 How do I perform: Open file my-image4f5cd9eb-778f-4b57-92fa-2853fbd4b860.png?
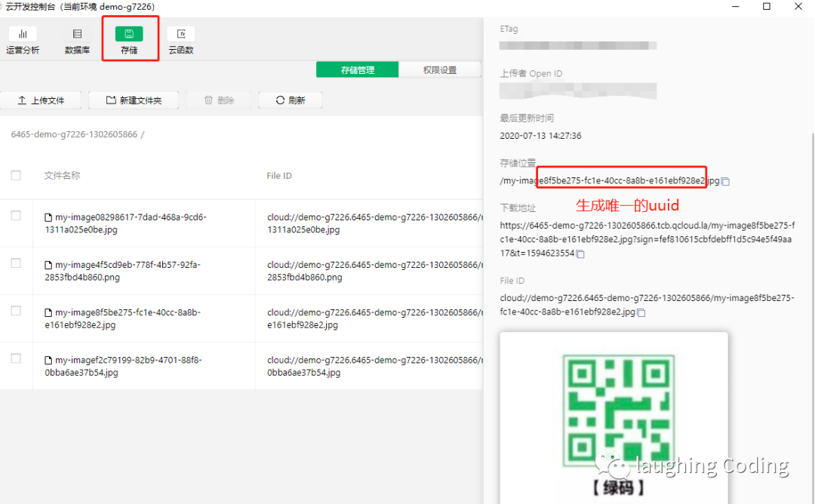(123, 271)
